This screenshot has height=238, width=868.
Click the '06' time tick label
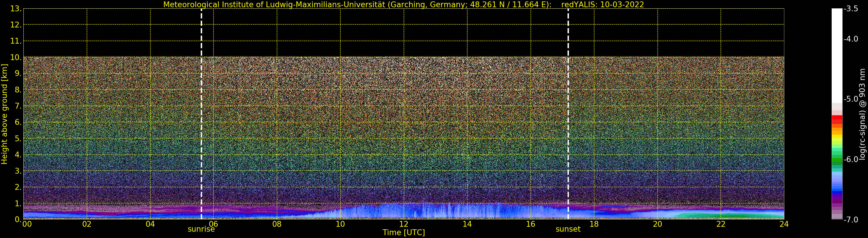coord(214,224)
